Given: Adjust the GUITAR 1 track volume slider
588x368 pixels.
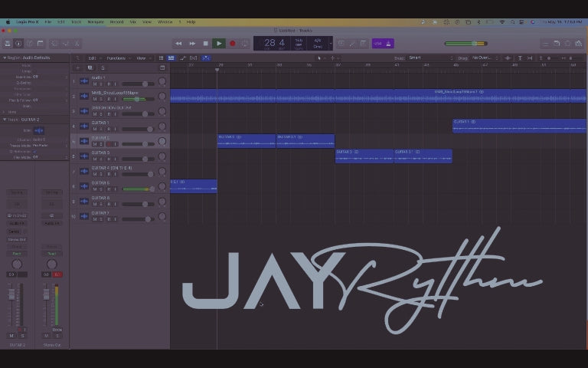Looking at the screenshot, I should [x=138, y=129].
